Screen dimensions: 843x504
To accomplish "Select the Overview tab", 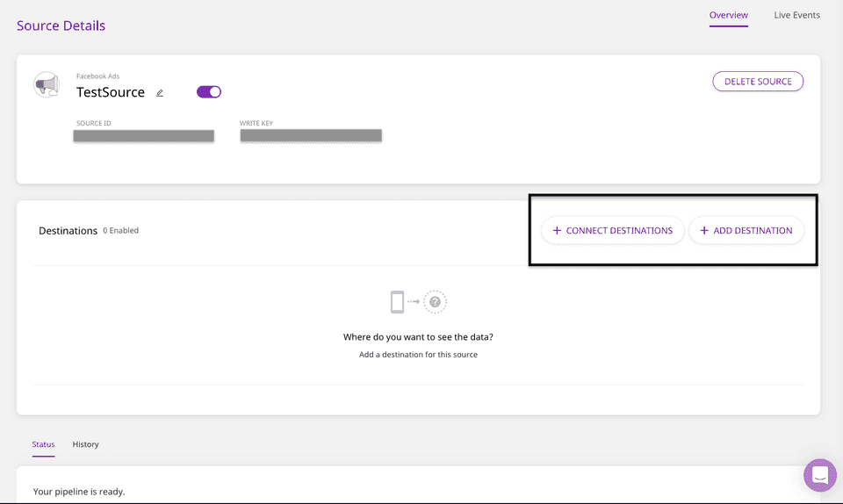I will click(x=728, y=15).
